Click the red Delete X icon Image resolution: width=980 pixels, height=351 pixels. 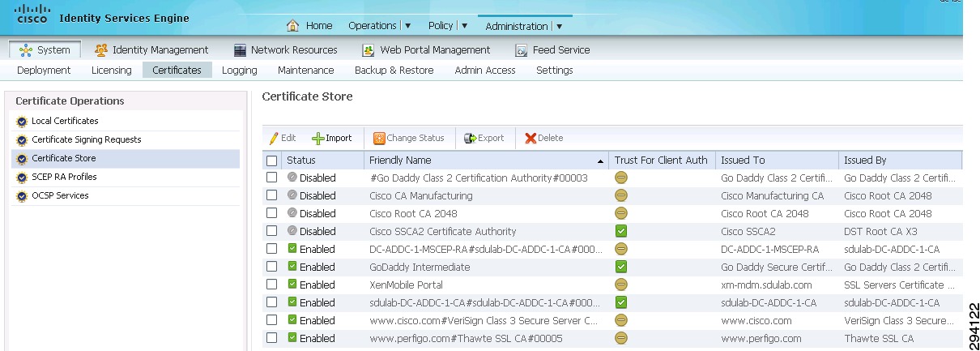(530, 139)
